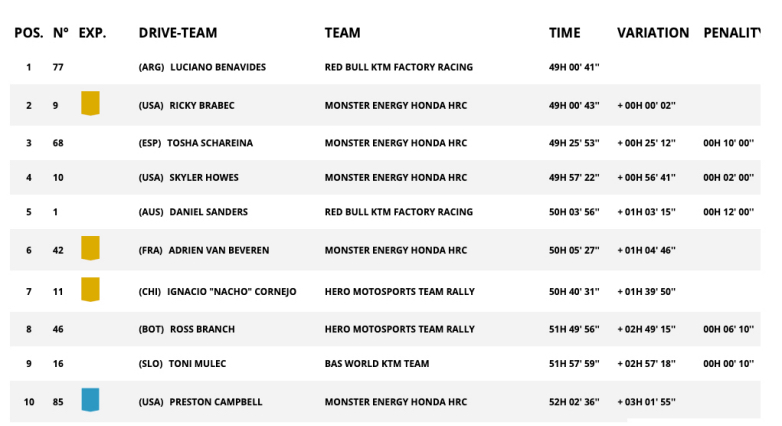Click the TEAM column header

tap(342, 33)
